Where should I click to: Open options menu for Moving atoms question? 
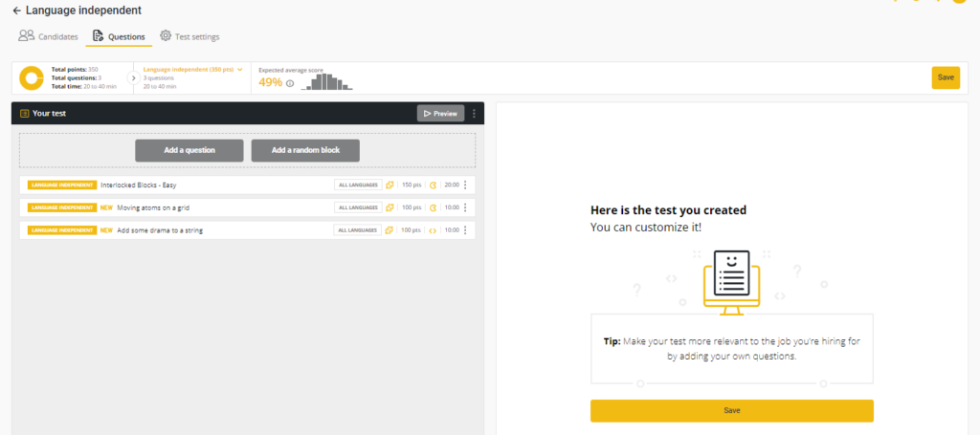click(x=465, y=207)
